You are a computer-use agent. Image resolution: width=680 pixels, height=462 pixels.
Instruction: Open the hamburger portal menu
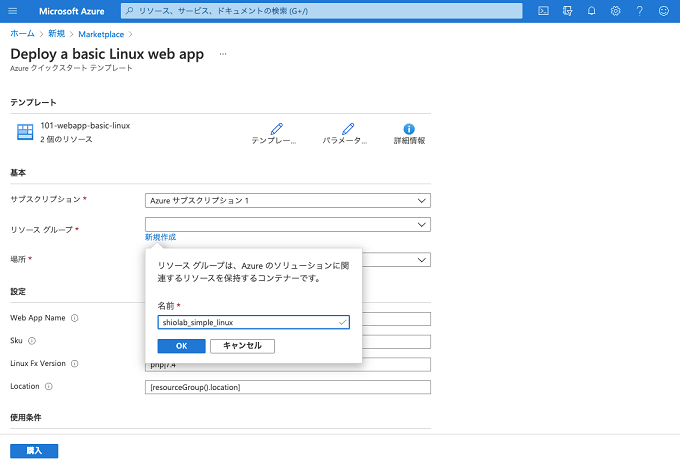click(x=13, y=11)
